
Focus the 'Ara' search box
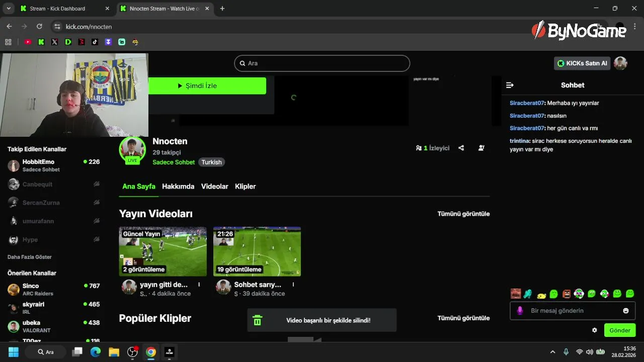click(x=322, y=63)
